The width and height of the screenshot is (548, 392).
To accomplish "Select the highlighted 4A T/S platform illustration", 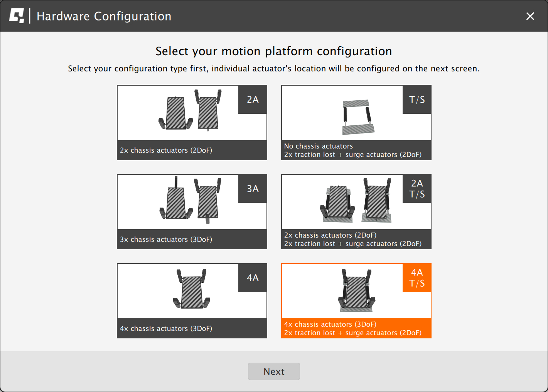I will click(x=356, y=291).
